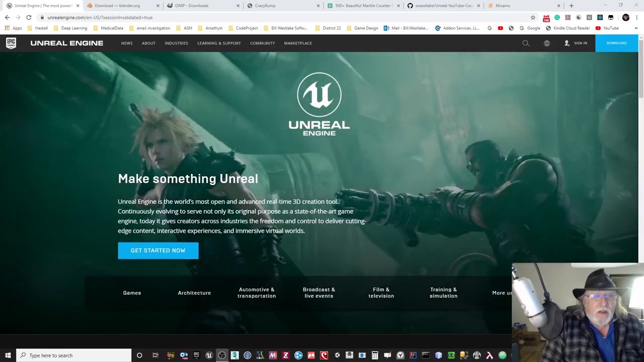Open Cortana circle icon on taskbar
The image size is (644, 362).
139,355
